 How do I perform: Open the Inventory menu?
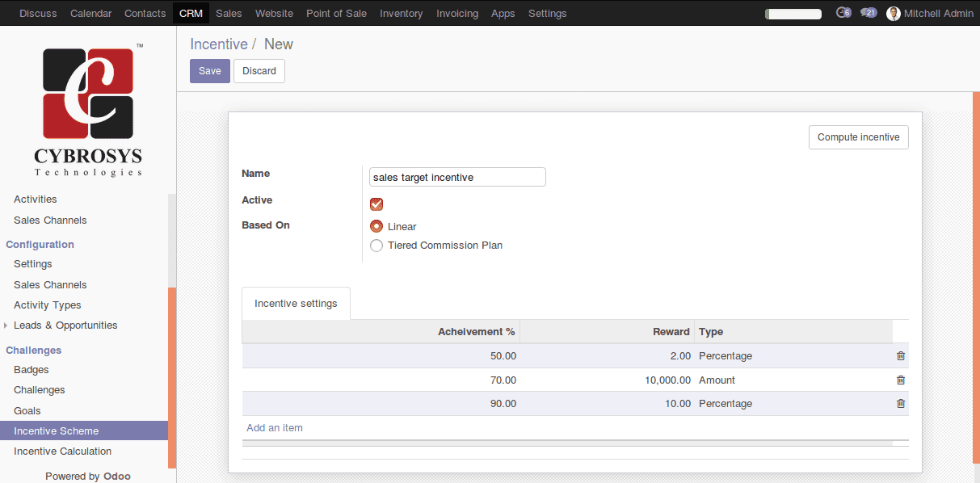(401, 14)
